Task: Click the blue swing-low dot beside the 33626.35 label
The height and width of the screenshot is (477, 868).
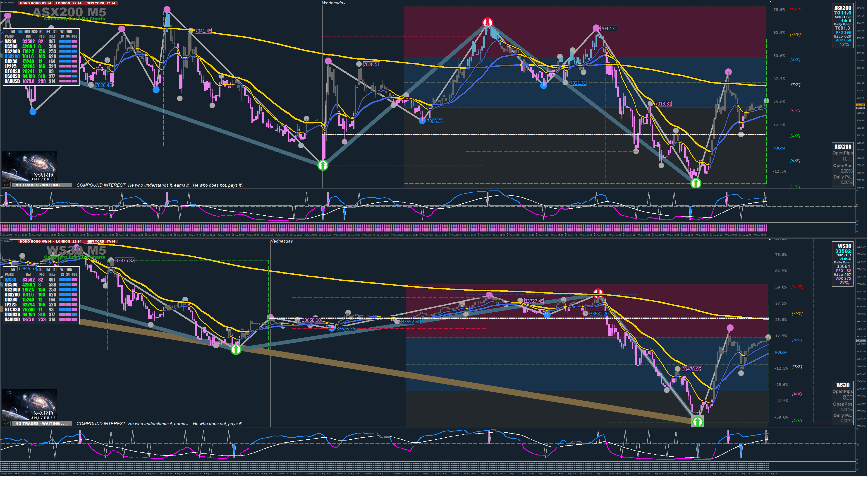Action: [x=332, y=328]
